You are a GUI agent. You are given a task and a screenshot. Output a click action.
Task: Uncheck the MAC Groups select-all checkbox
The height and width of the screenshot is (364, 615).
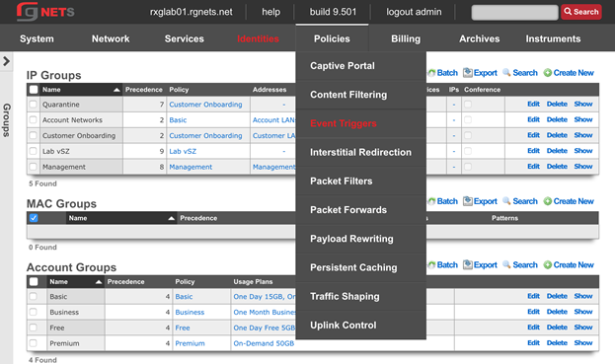tap(34, 218)
